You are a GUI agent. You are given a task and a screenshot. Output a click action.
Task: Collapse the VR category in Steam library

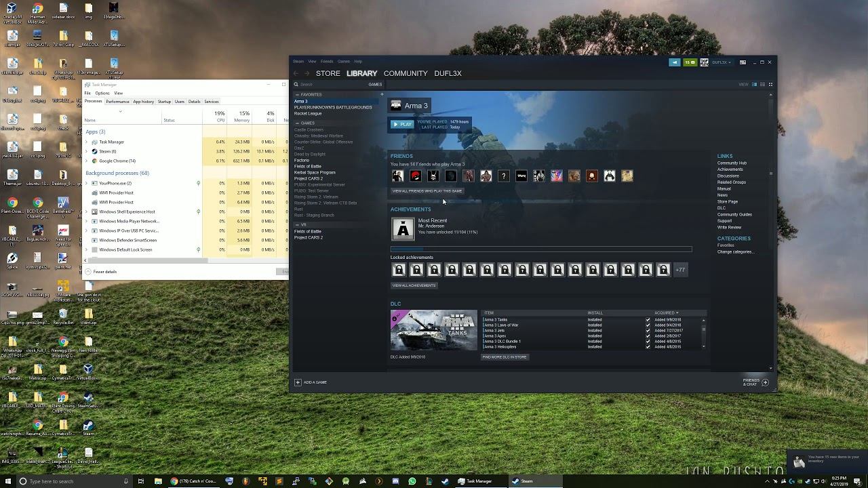(297, 225)
